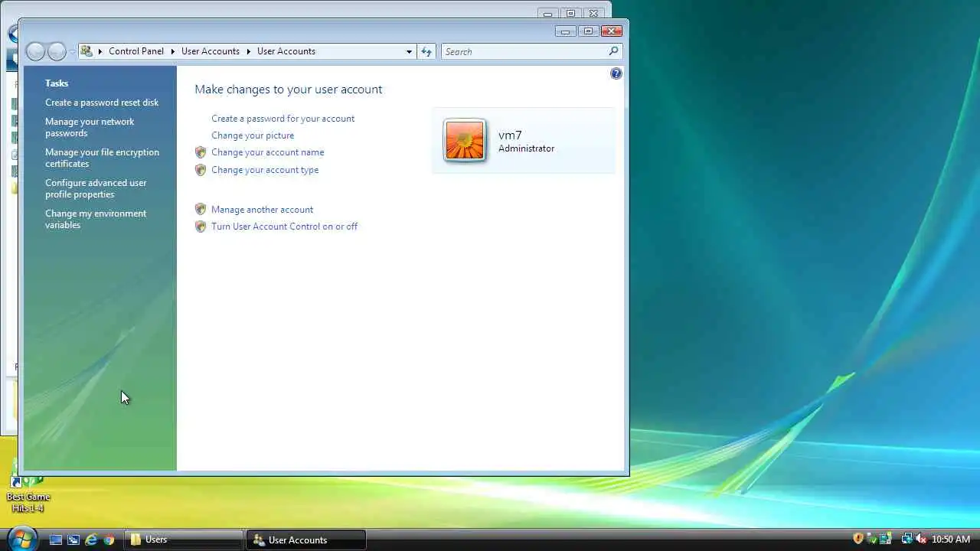Expand the arrow after Control Panel breadcrumb
Image resolution: width=980 pixels, height=551 pixels.
point(173,51)
